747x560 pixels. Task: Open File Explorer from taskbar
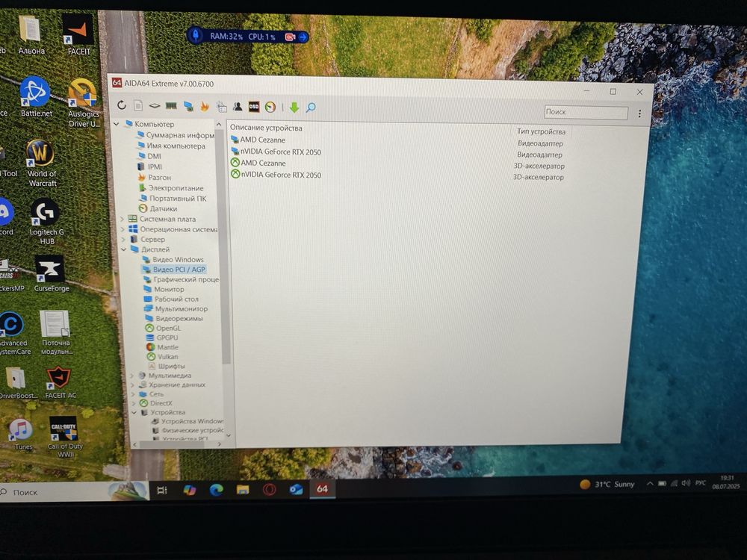coord(243,490)
